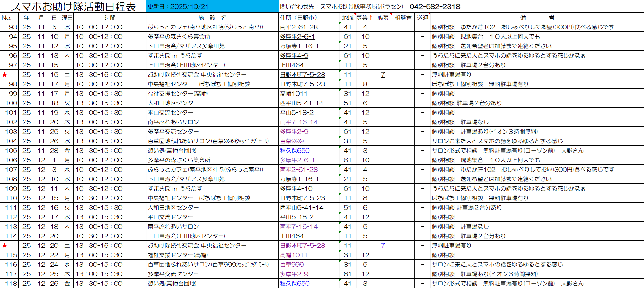Image resolution: width=644 pixels, height=288 pixels.
Task: Open the 多摩平4-10 address link
Action: (296, 189)
